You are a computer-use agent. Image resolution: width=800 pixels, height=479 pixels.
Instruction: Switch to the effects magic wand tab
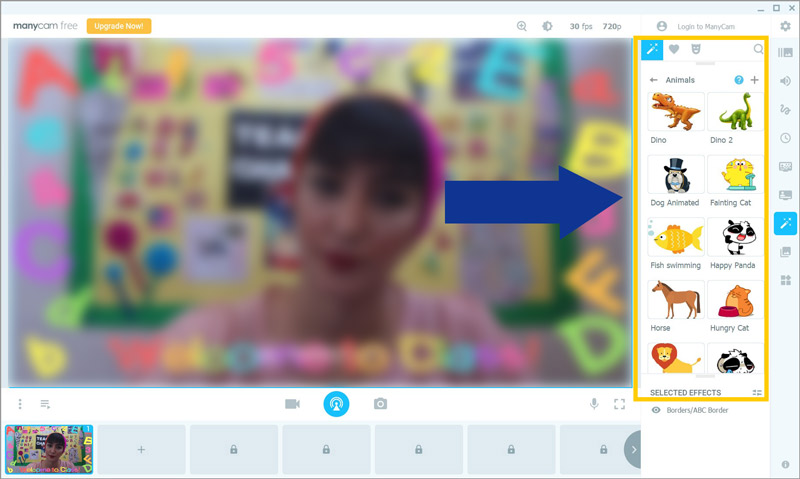coord(652,49)
